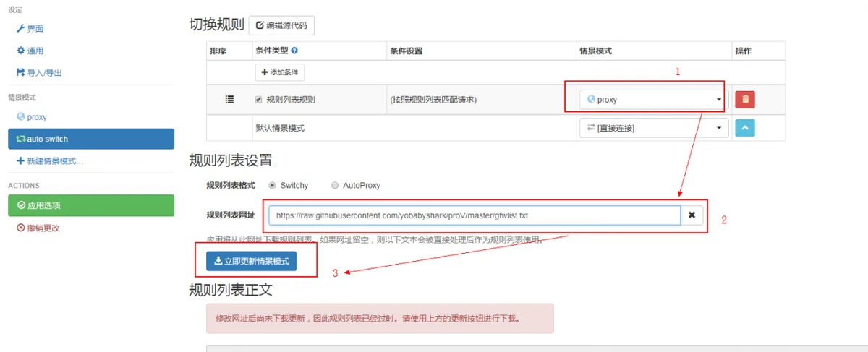Click the rule list URL input field
The height and width of the screenshot is (352, 868).
click(475, 215)
